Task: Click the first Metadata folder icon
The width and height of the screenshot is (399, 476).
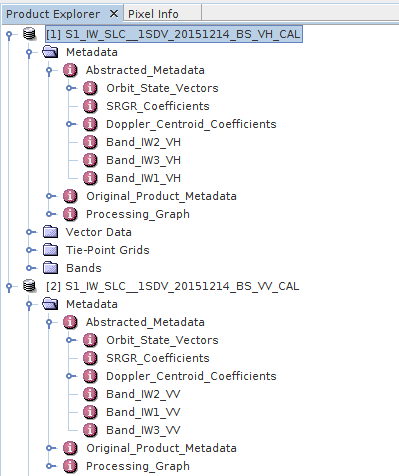Action: [50, 52]
